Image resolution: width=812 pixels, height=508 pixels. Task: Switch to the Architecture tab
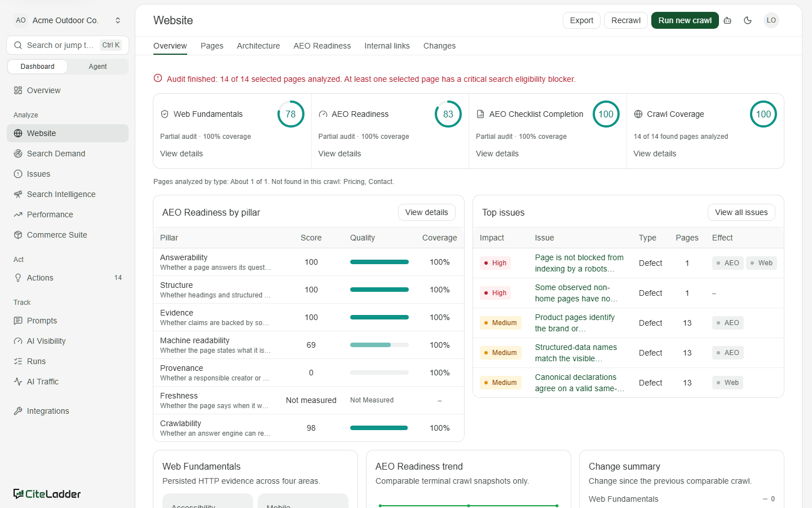coord(258,46)
